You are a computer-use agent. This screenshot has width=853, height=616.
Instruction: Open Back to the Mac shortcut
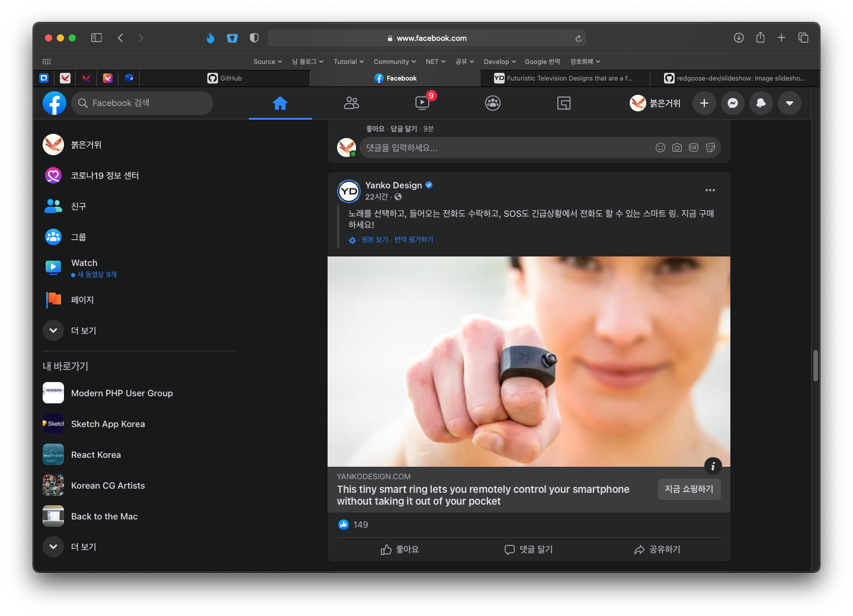pos(140,516)
